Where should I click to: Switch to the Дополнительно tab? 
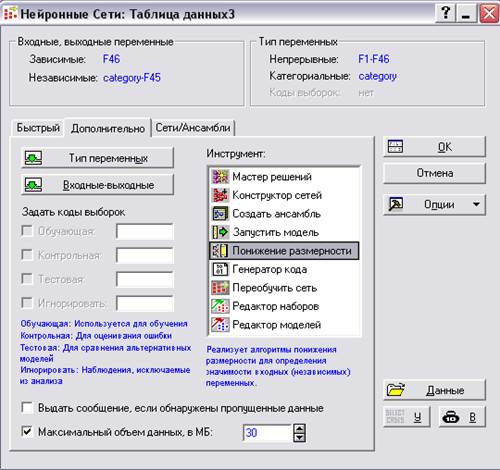pos(108,128)
